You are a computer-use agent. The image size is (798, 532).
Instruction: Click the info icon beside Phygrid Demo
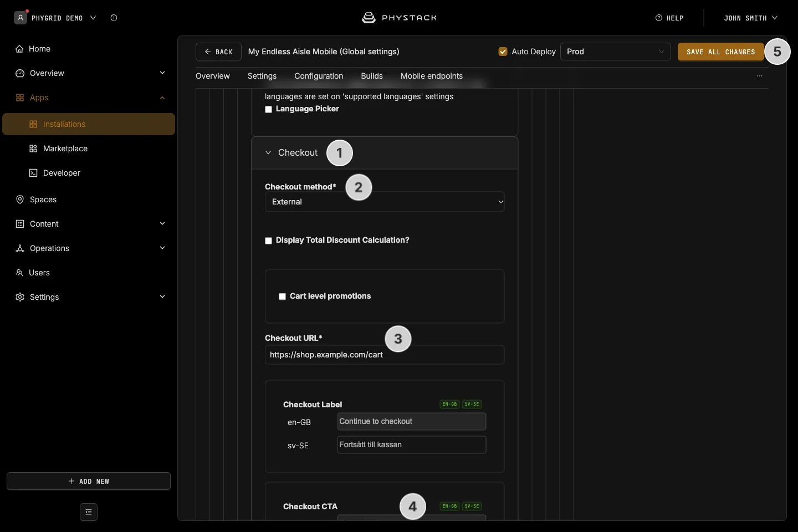tap(114, 18)
